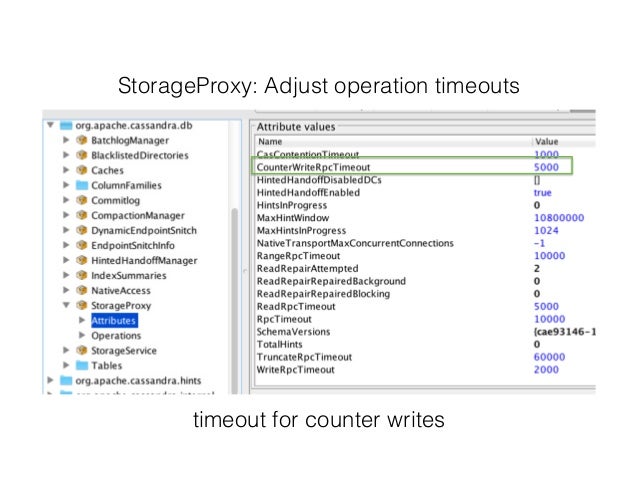This screenshot has height=479, width=638.
Task: Click the RangeRpcTimeout value 10000
Action: (549, 256)
